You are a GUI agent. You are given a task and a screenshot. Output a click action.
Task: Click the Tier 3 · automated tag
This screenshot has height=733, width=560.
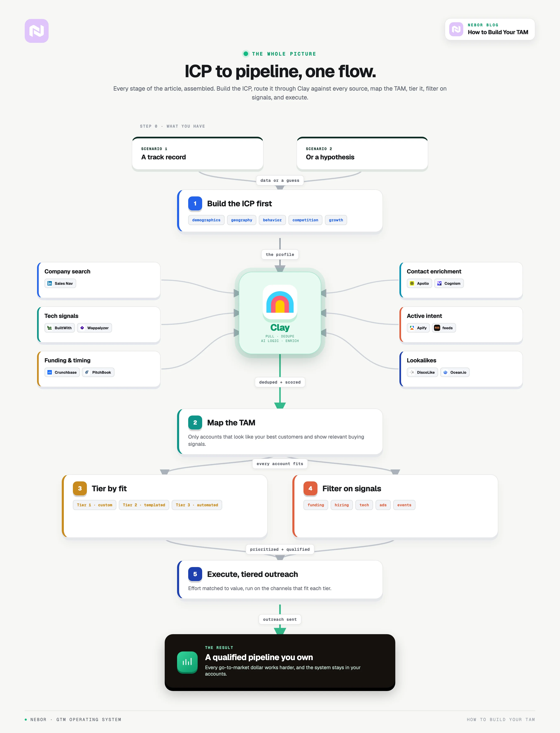[197, 505]
